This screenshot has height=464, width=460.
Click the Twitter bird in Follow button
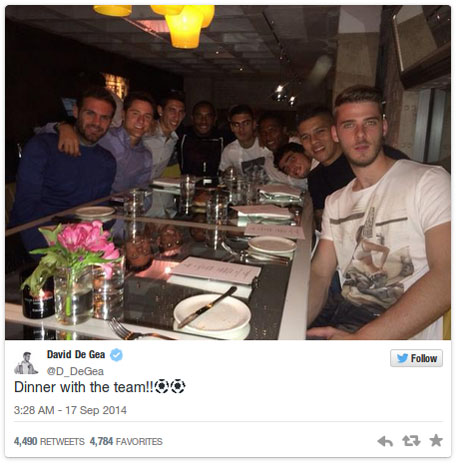click(x=402, y=358)
